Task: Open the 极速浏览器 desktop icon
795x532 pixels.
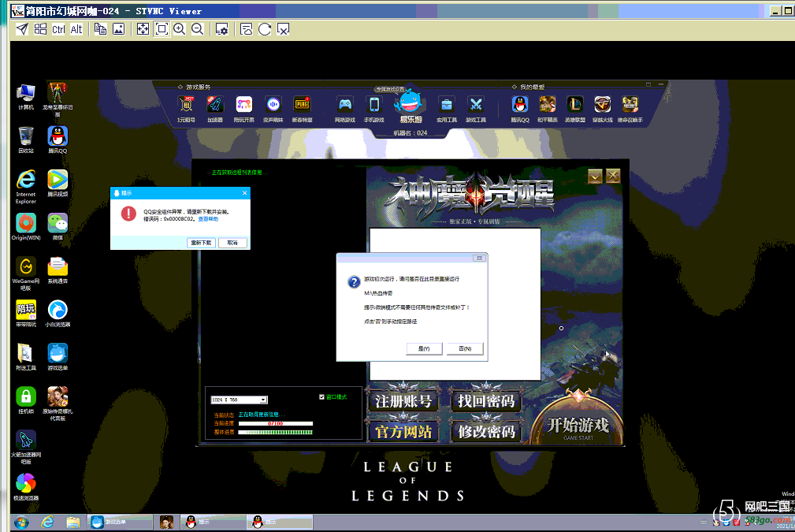Action: point(26,487)
